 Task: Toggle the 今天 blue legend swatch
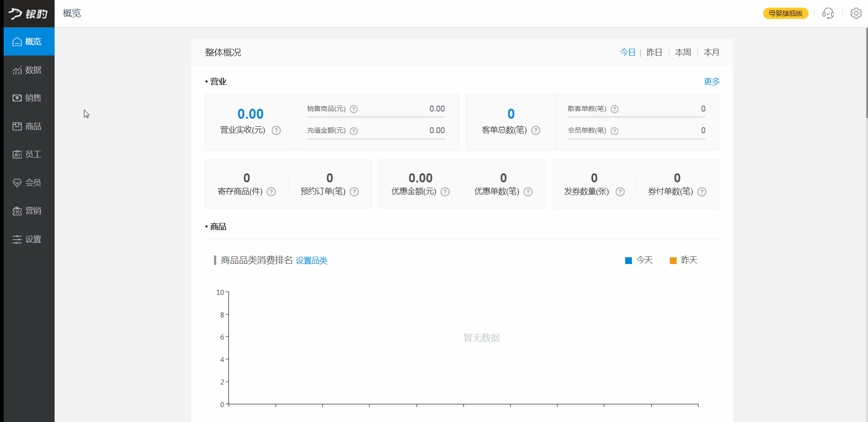pos(628,260)
